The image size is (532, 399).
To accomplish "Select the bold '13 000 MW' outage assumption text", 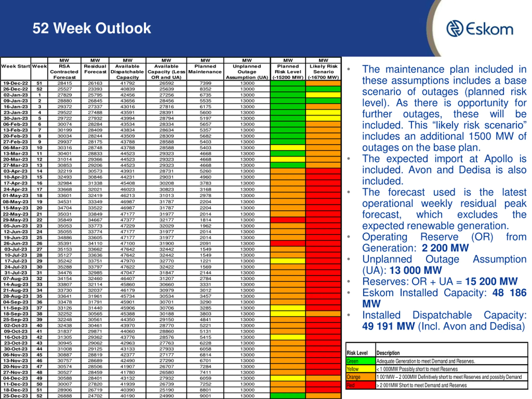I will 416,270.
